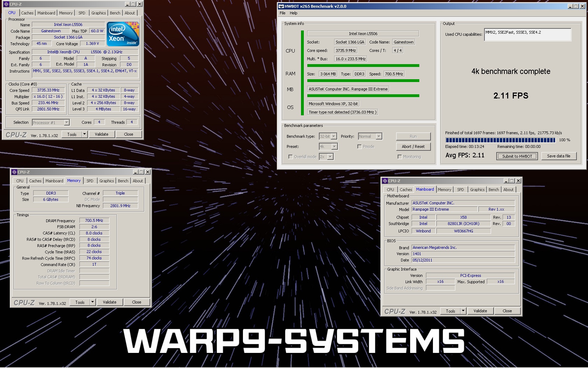
Task: Open the Processor #1 selection dropdown
Action: tap(66, 123)
